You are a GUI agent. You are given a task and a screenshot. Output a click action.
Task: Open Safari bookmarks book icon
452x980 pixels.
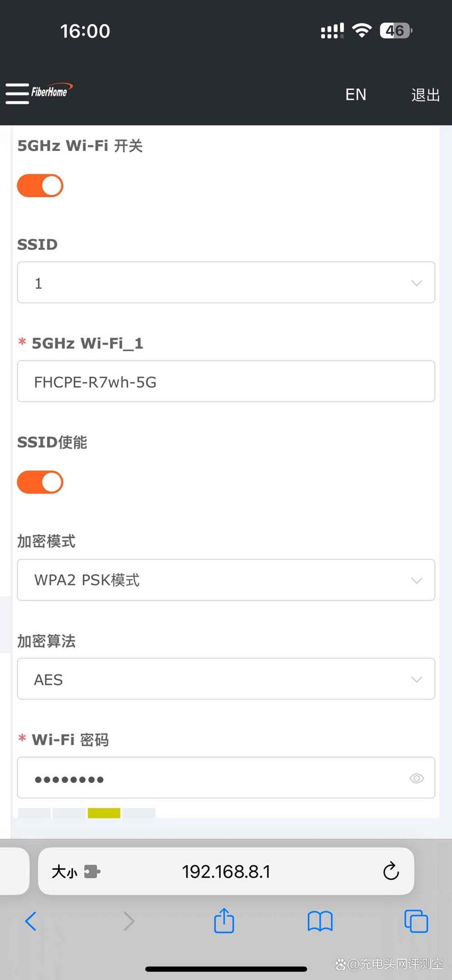[320, 921]
